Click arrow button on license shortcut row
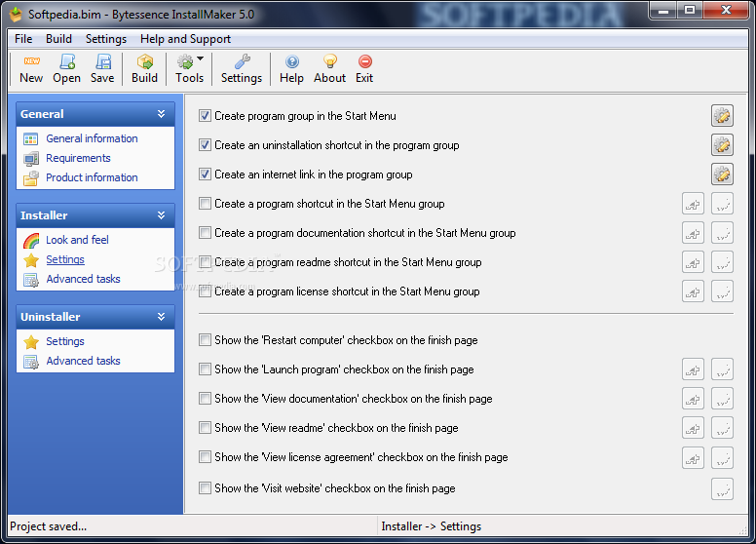The image size is (756, 544). click(x=693, y=291)
